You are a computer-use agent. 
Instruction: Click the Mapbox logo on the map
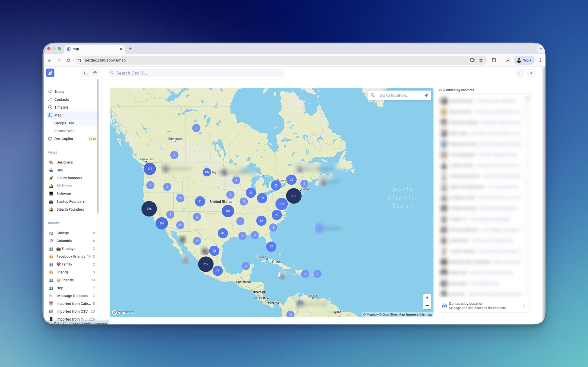[123, 312]
